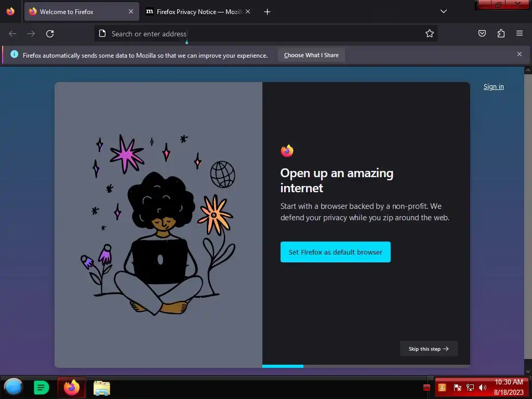This screenshot has height=399, width=532.
Task: Switch to the Firefox Privacy Notice tab
Action: 199,11
